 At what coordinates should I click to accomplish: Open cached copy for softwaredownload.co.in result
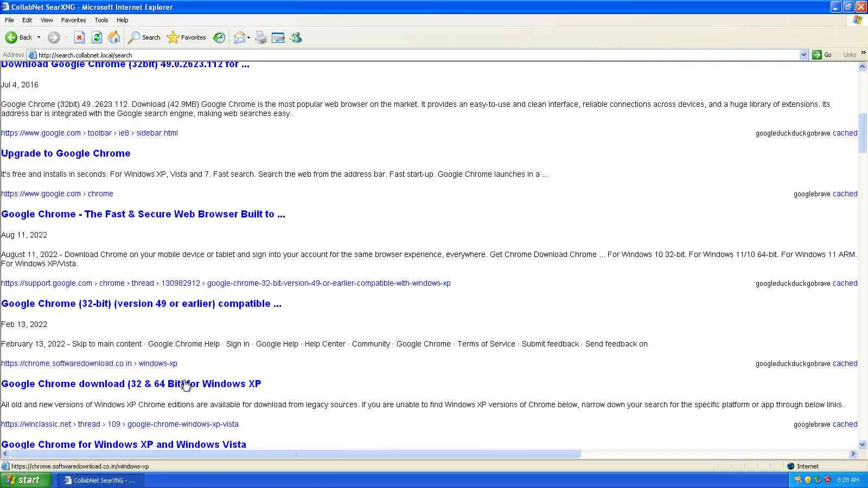click(x=845, y=363)
